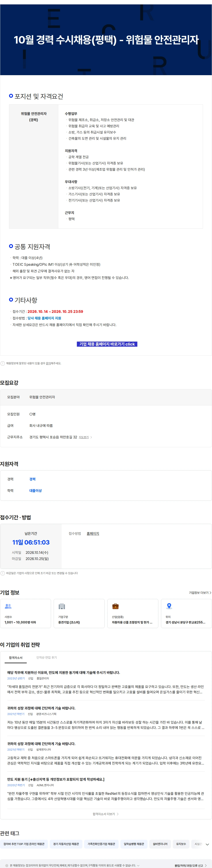Image resolution: width=212 pixels, height=868 pixels.
Task: Click the address 경기도 평택시 포승읍 하만호길 32
Action: (53, 437)
